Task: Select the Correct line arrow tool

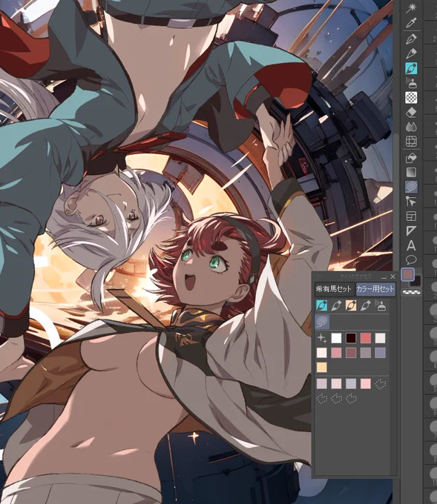Action: (x=411, y=202)
